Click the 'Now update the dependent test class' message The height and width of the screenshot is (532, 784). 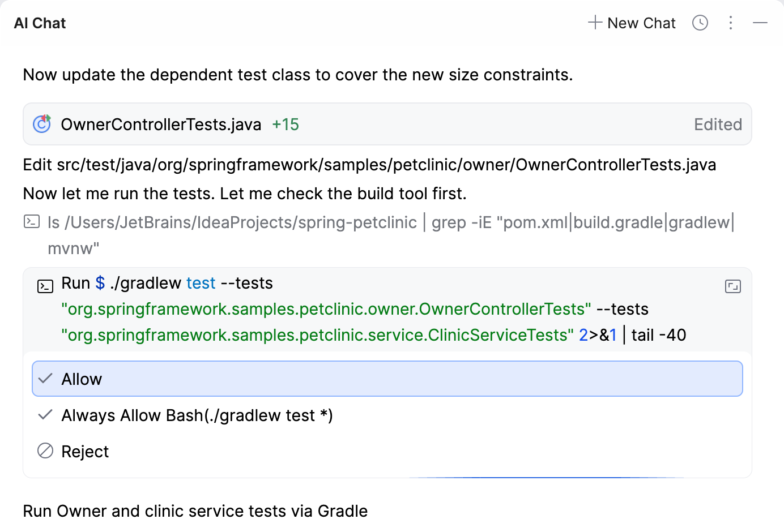click(298, 75)
